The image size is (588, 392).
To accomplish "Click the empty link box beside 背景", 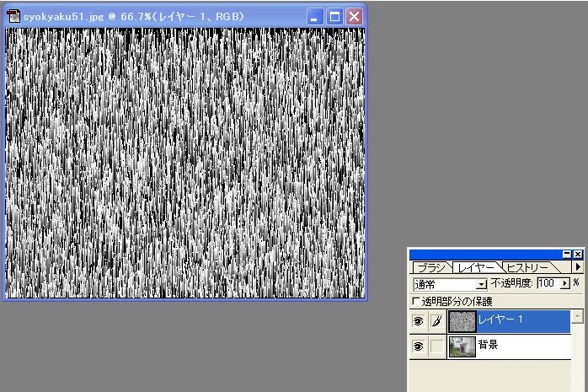I will [436, 346].
